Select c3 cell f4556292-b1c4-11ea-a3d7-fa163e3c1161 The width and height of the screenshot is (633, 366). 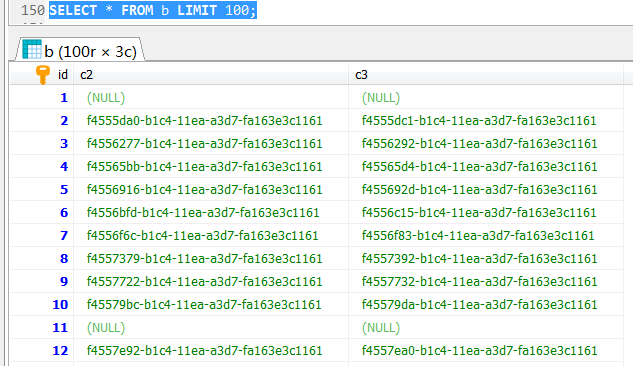point(486,144)
